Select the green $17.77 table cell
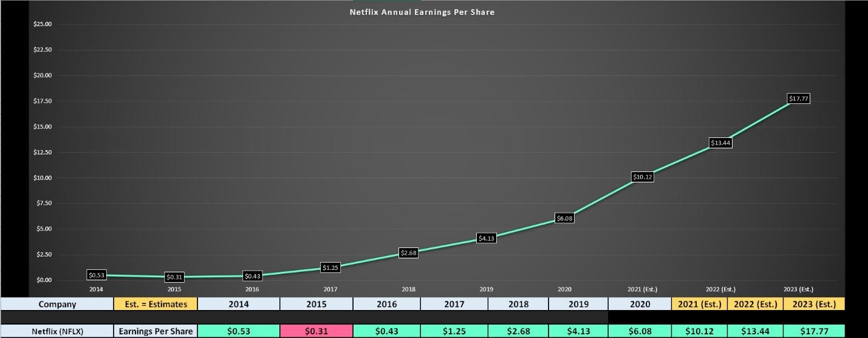Viewport: 868px width, 338px height. [x=814, y=331]
